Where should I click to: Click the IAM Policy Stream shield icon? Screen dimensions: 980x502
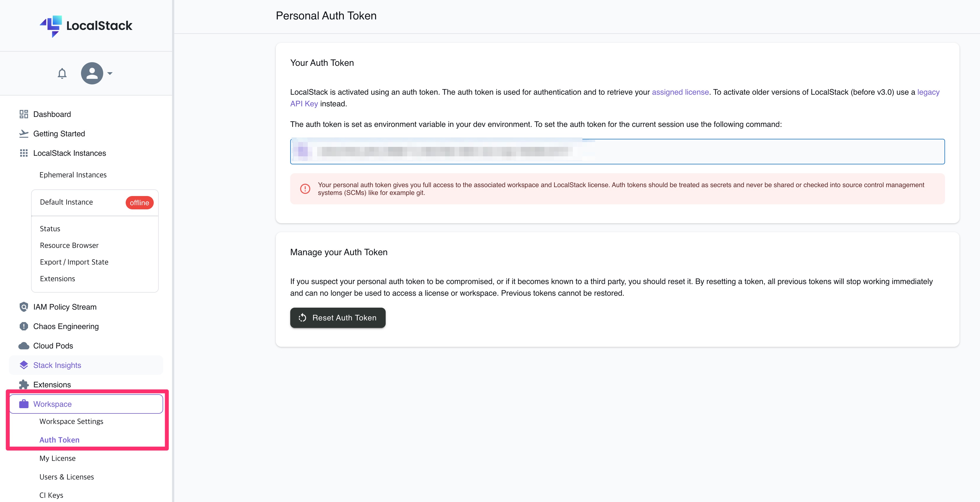coord(24,307)
